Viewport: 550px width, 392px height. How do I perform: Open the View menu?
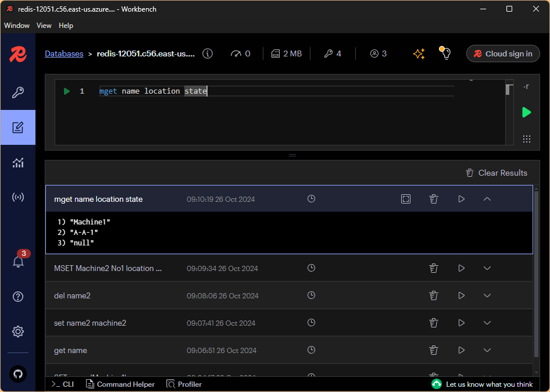point(44,26)
